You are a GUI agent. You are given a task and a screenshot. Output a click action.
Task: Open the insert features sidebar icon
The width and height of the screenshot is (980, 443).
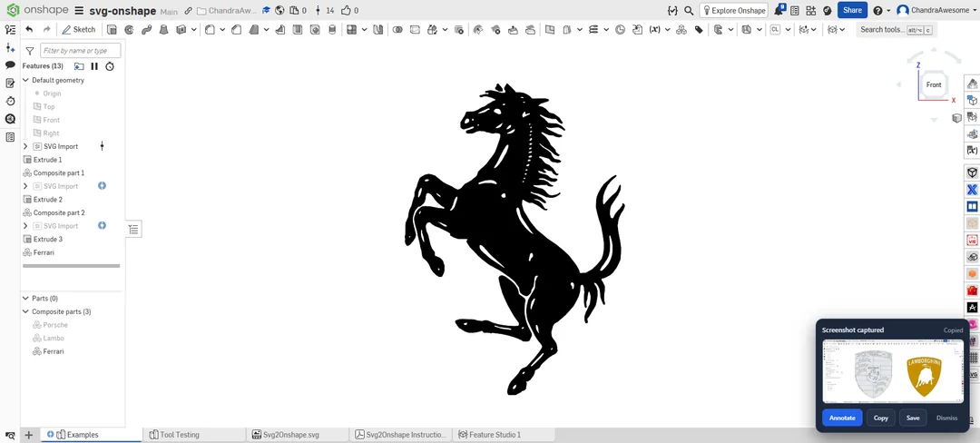[x=10, y=47]
